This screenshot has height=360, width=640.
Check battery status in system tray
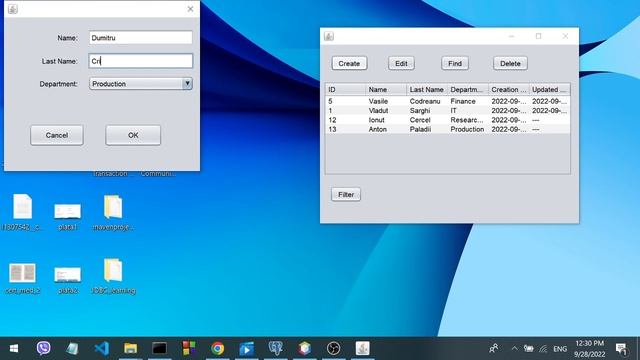(x=529, y=348)
